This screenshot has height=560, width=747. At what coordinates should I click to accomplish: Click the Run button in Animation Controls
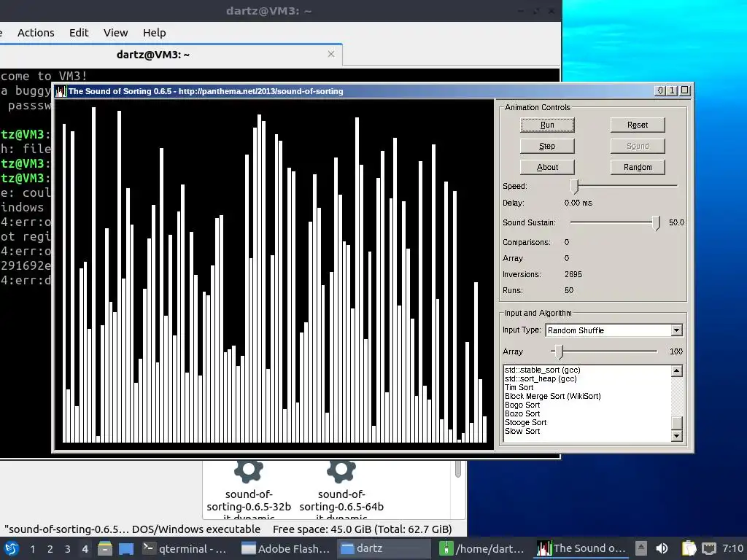[547, 125]
